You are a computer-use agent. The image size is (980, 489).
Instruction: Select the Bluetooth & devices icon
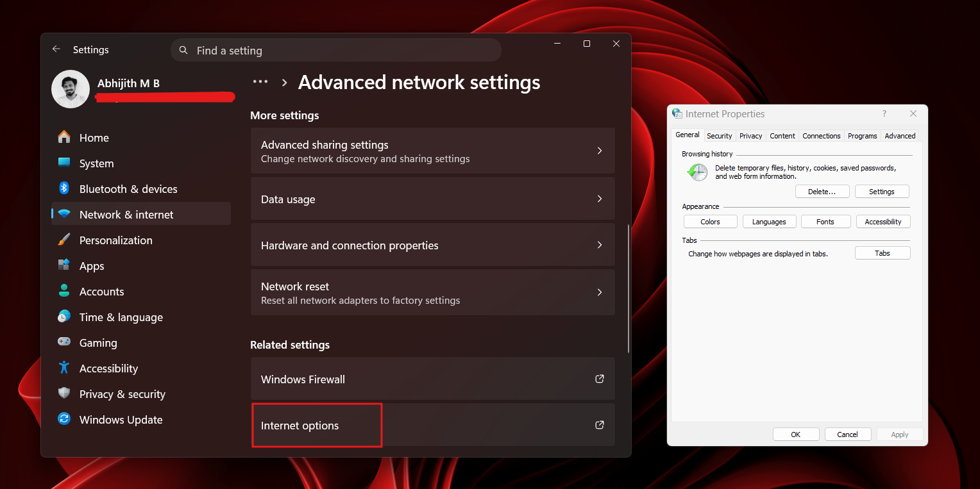[x=64, y=188]
